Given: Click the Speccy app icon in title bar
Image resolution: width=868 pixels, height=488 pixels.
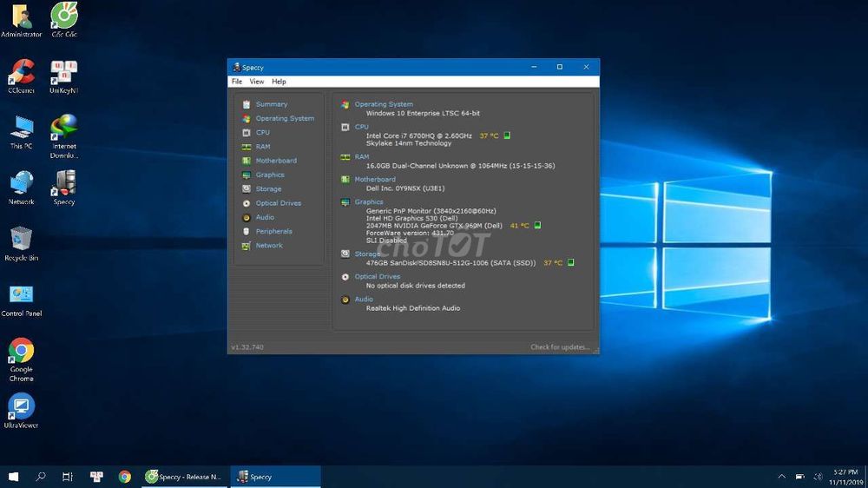Looking at the screenshot, I should pos(236,67).
